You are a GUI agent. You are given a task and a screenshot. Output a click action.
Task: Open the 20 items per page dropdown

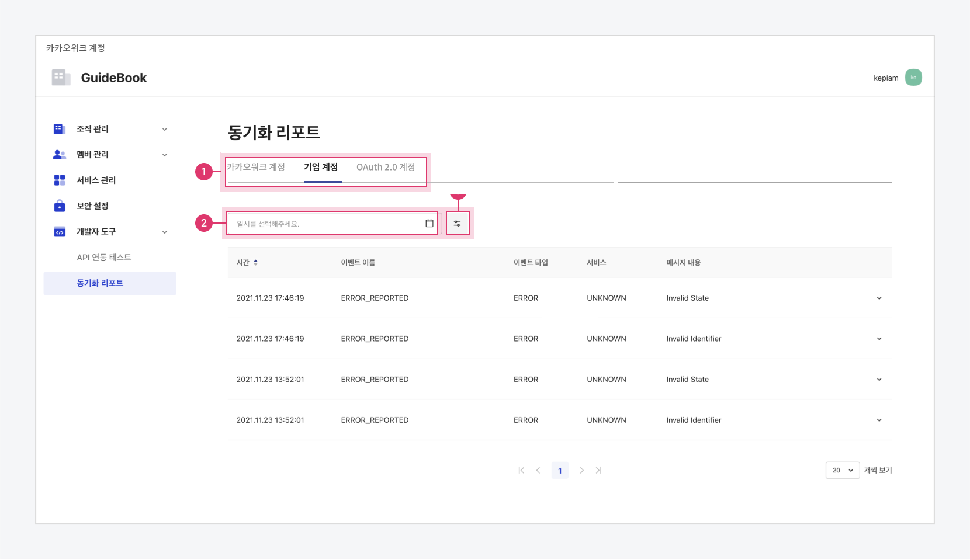tap(843, 471)
